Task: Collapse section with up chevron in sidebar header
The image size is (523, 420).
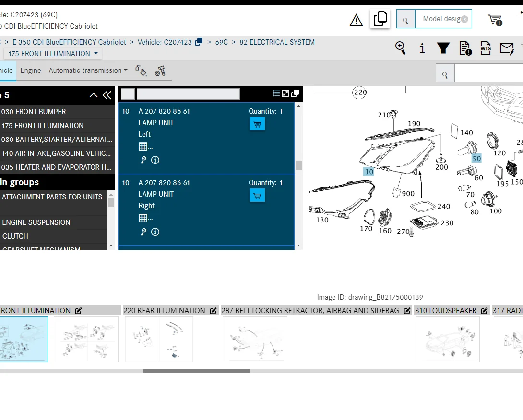Action: (94, 95)
